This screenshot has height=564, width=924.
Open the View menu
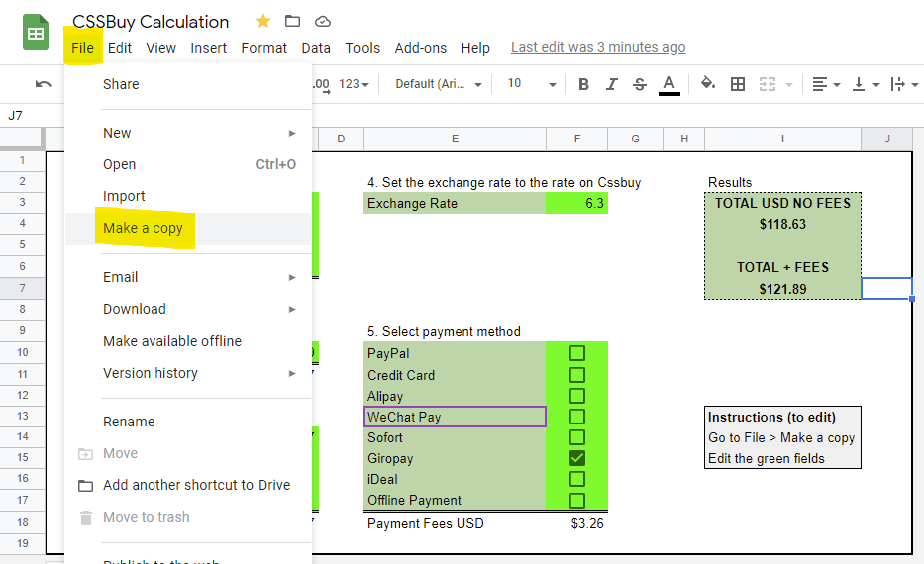(160, 48)
